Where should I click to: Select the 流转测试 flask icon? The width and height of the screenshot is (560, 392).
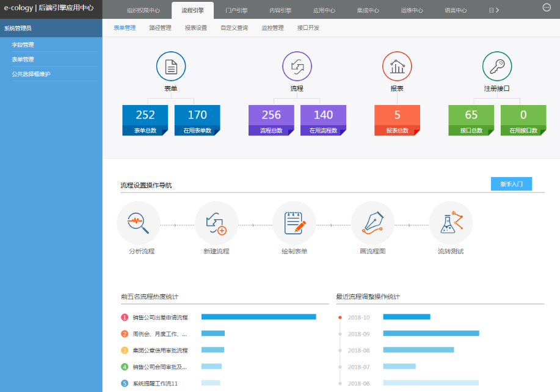(451, 223)
